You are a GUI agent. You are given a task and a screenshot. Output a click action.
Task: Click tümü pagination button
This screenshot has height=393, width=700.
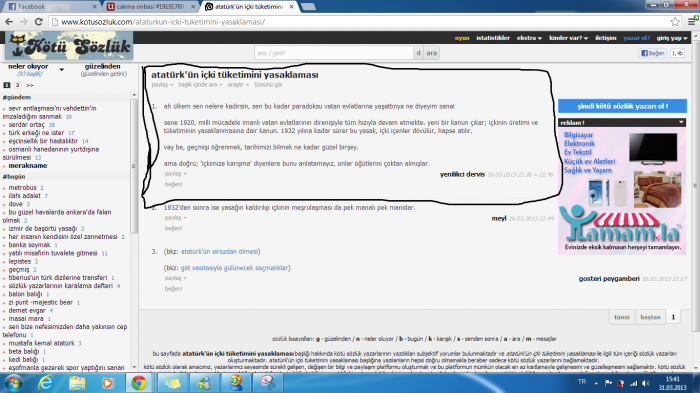pyautogui.click(x=622, y=317)
